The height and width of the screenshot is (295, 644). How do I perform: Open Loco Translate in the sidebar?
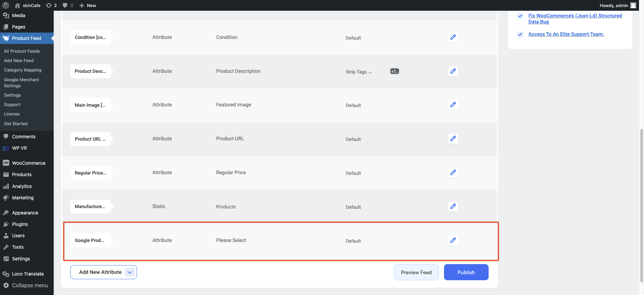[x=27, y=274]
